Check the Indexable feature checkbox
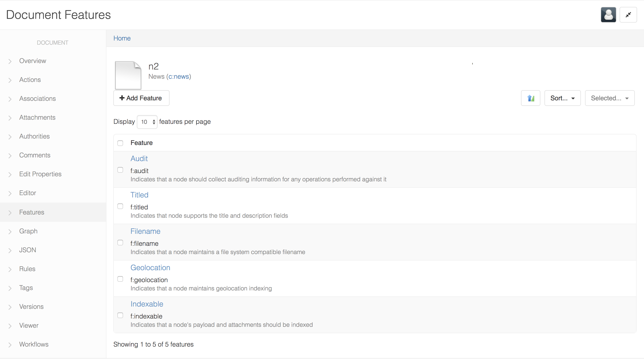This screenshot has width=644, height=359. click(x=120, y=315)
